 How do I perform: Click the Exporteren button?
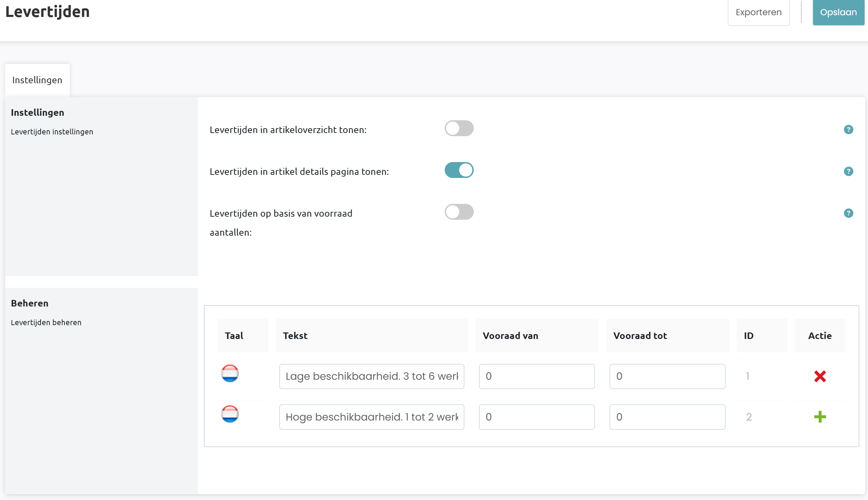coord(758,12)
